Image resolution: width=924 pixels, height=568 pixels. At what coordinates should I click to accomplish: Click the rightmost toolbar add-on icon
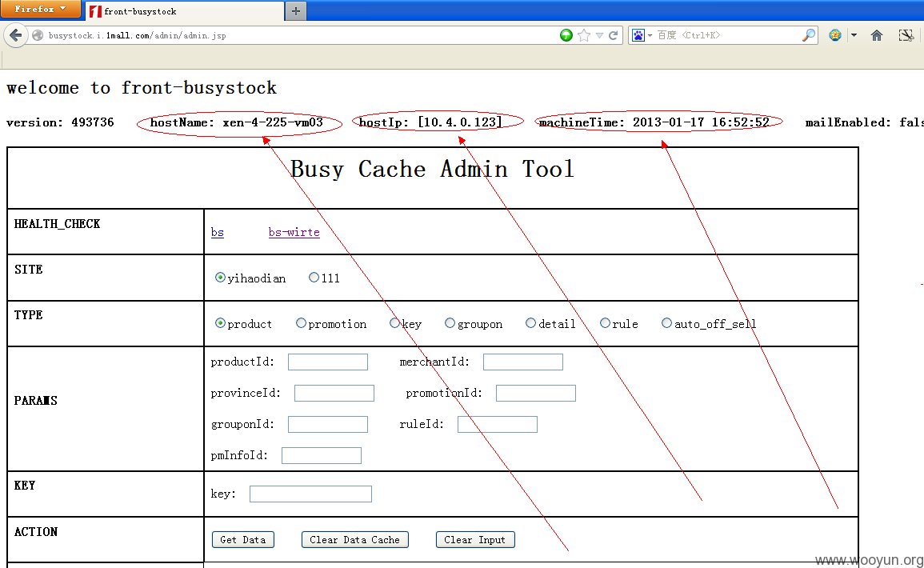906,35
